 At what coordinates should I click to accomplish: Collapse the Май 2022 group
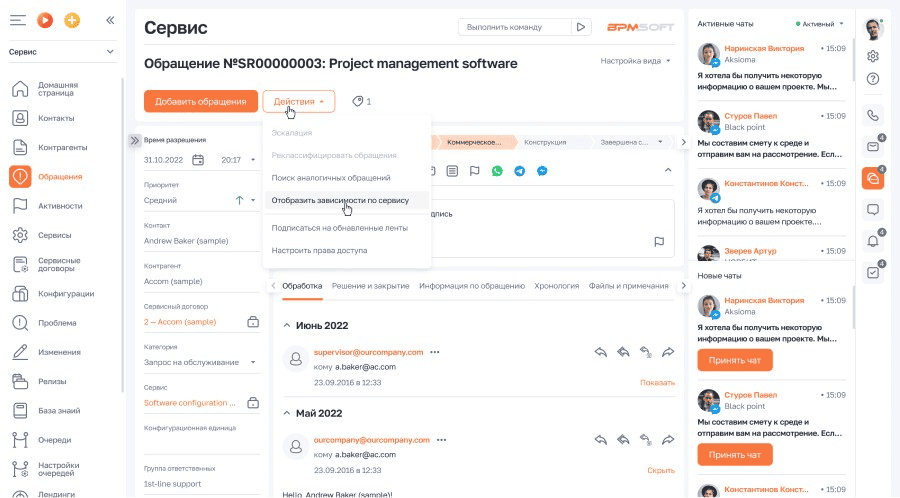coord(287,413)
